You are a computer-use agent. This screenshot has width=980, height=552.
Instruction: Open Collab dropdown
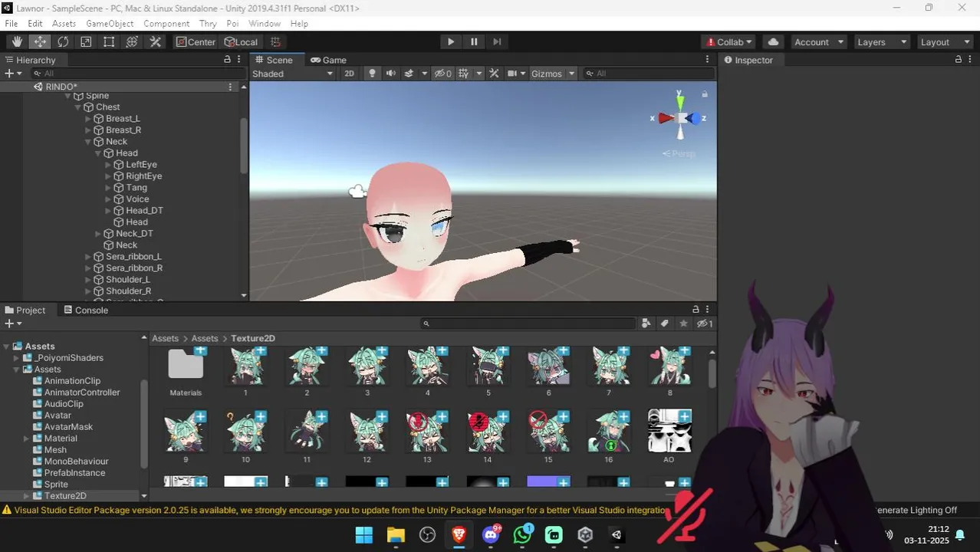728,42
